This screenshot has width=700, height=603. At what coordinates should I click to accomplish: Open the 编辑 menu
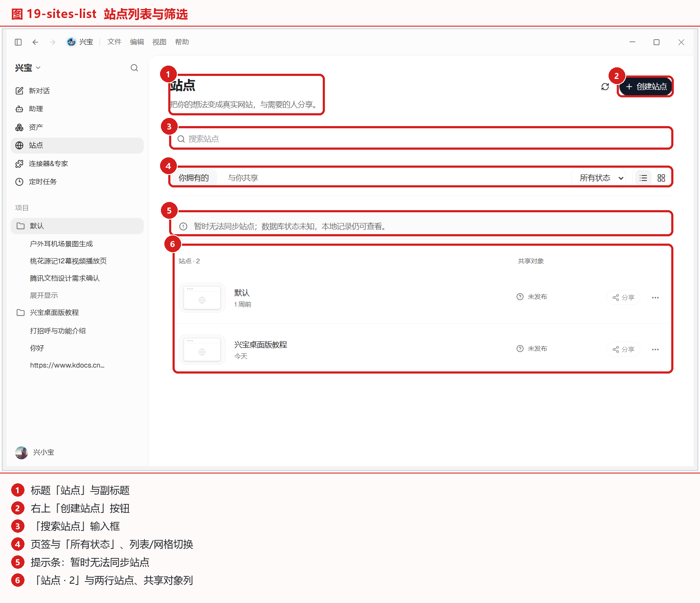[x=137, y=42]
